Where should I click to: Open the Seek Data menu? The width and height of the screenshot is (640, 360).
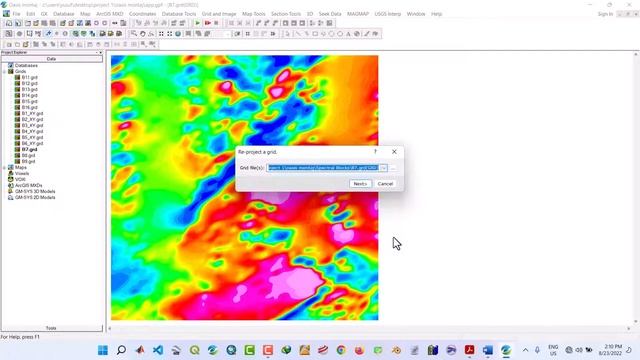tap(330, 14)
